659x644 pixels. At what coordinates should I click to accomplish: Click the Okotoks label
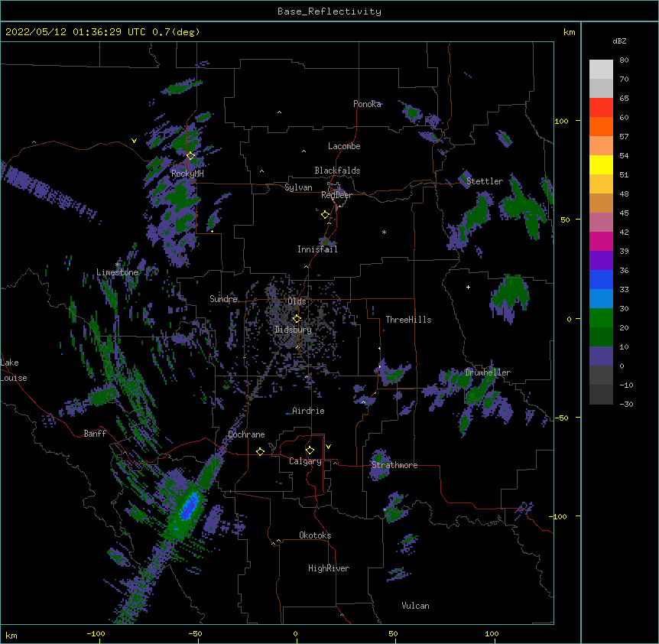point(315,535)
